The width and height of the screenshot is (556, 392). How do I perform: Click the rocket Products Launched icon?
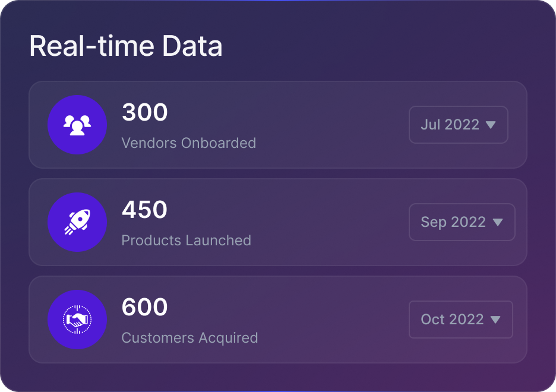tap(77, 222)
